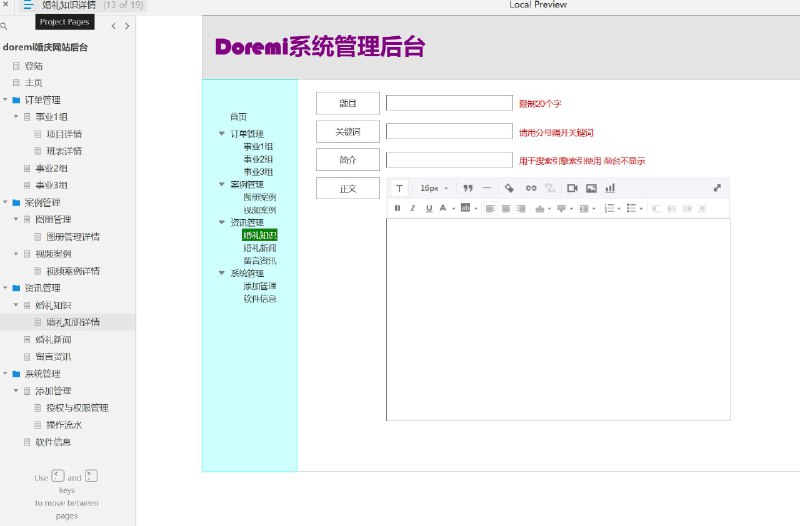
Task: Insert a hyperlink with the link icon
Action: [x=531, y=188]
